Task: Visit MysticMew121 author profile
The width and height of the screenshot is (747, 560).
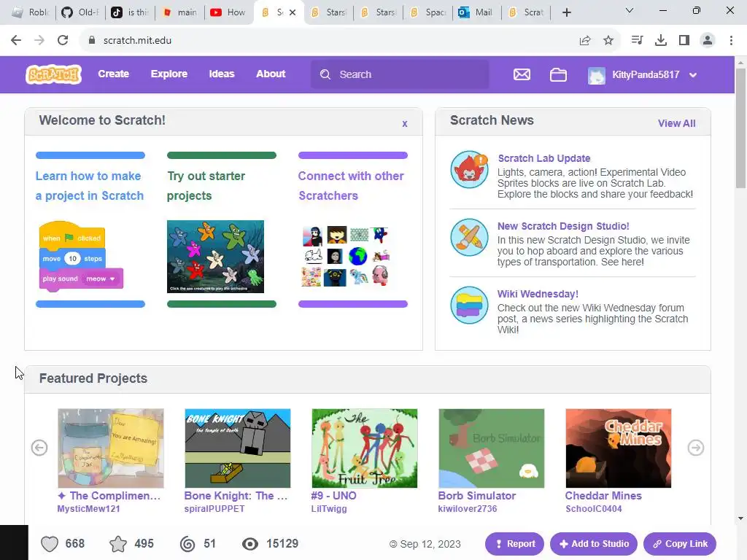Action: coord(88,508)
